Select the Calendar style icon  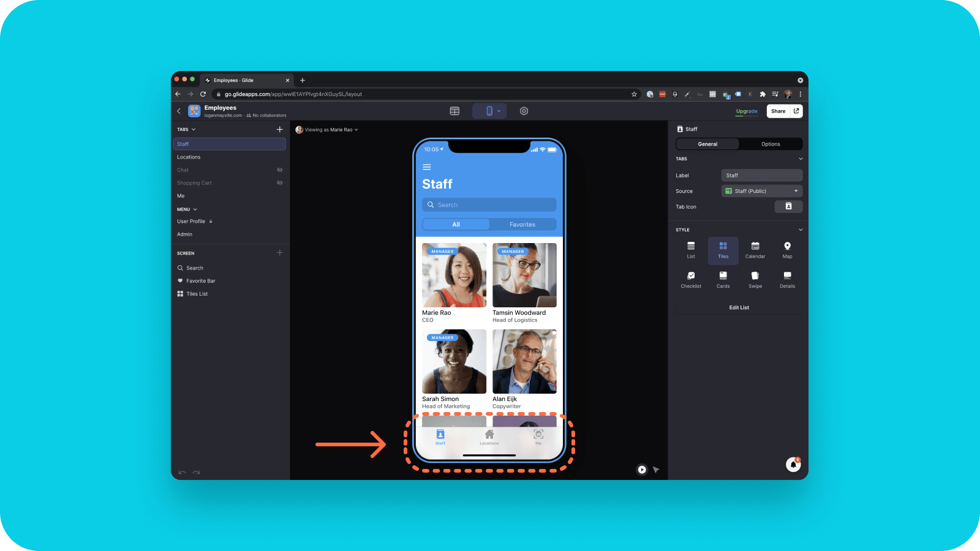point(755,250)
